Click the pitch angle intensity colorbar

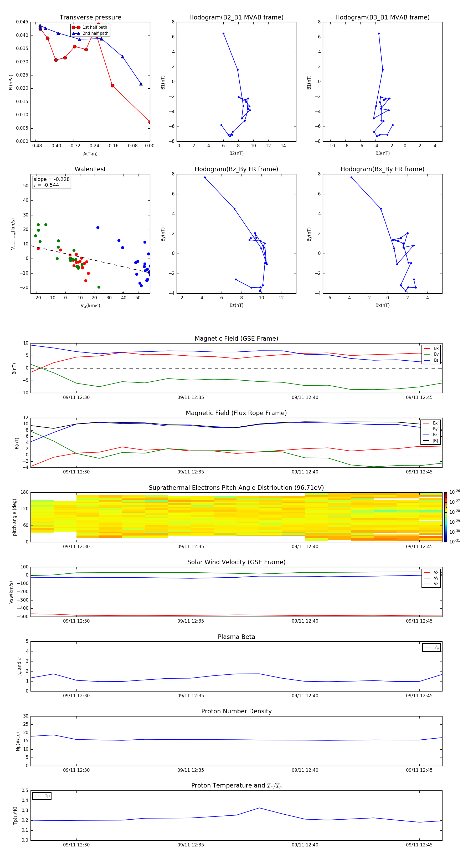[445, 517]
